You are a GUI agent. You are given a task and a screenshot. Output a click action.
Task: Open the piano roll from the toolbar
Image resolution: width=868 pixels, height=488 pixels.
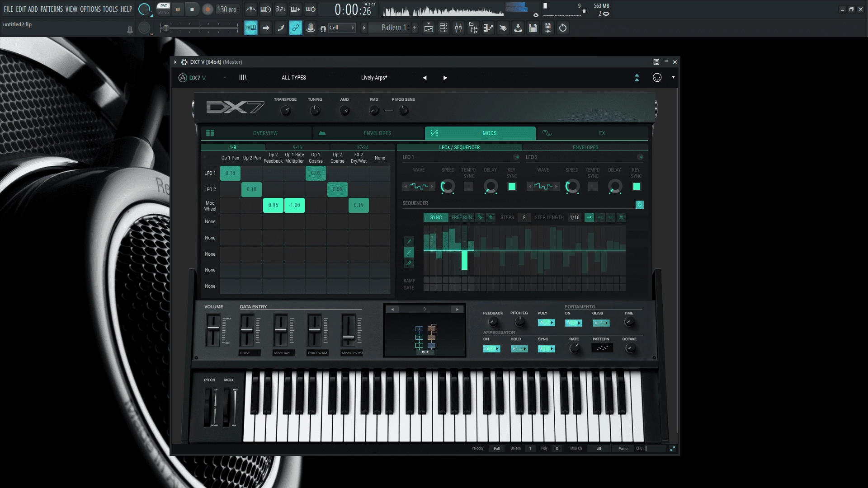pyautogui.click(x=488, y=28)
